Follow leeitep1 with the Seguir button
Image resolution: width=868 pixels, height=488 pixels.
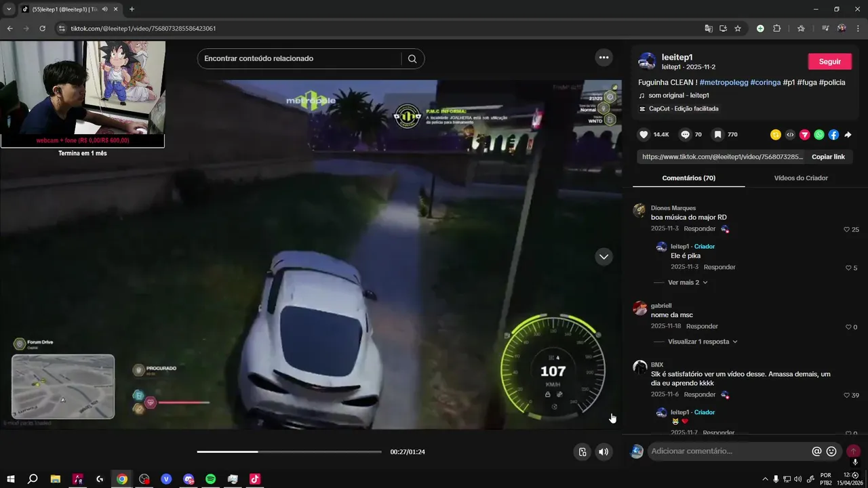tap(829, 62)
